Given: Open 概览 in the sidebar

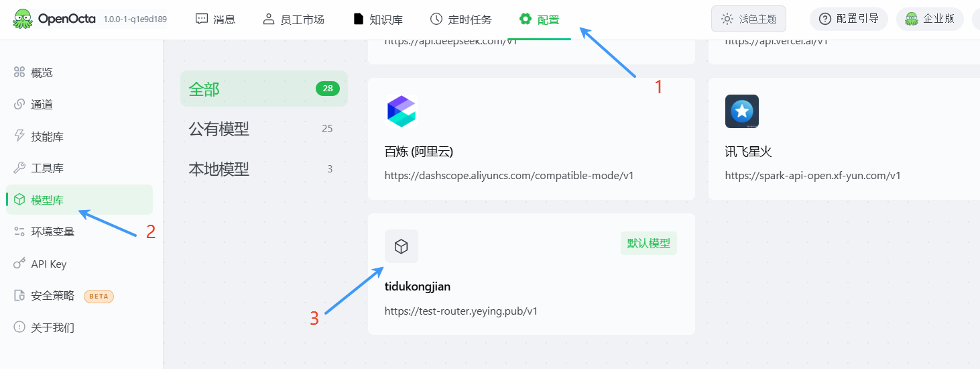Looking at the screenshot, I should tap(79, 72).
